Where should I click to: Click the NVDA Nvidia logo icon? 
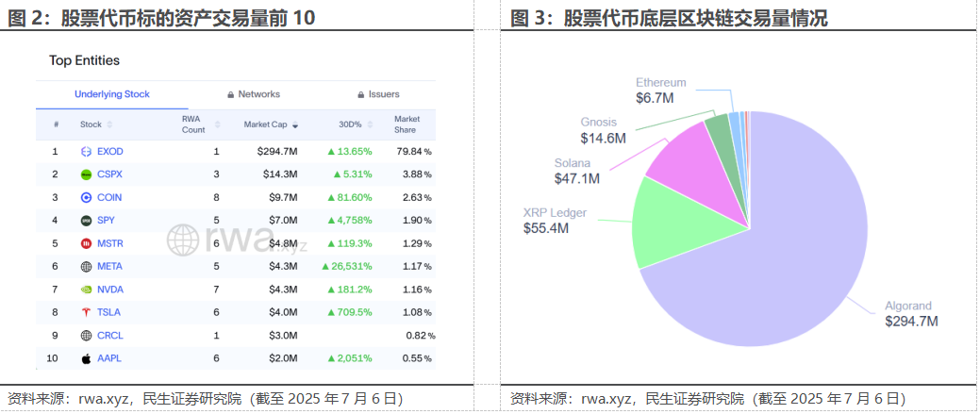[86, 290]
